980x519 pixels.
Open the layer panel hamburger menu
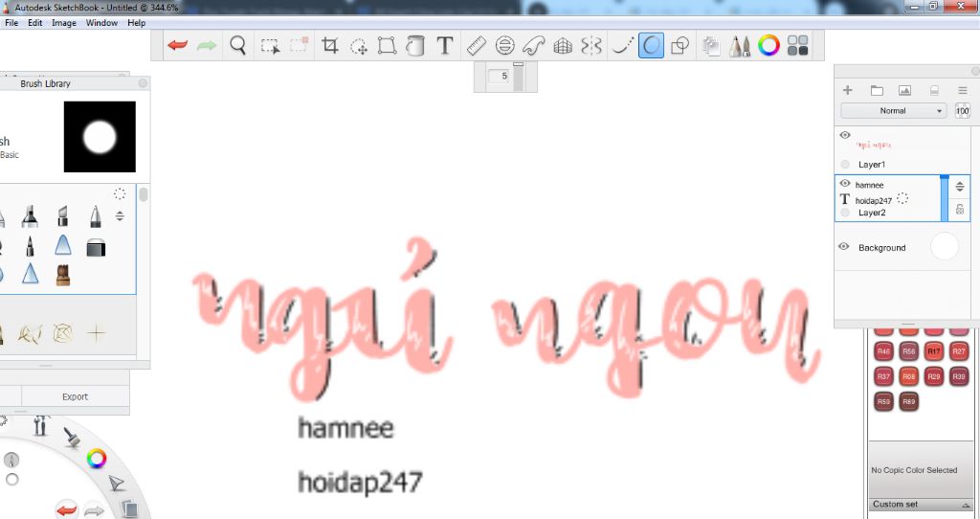(x=963, y=91)
